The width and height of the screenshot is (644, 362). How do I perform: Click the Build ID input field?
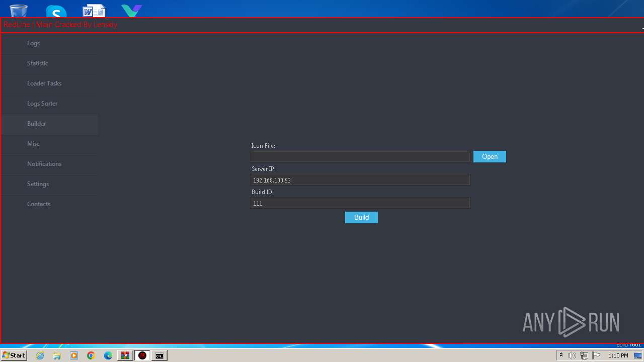click(x=360, y=203)
